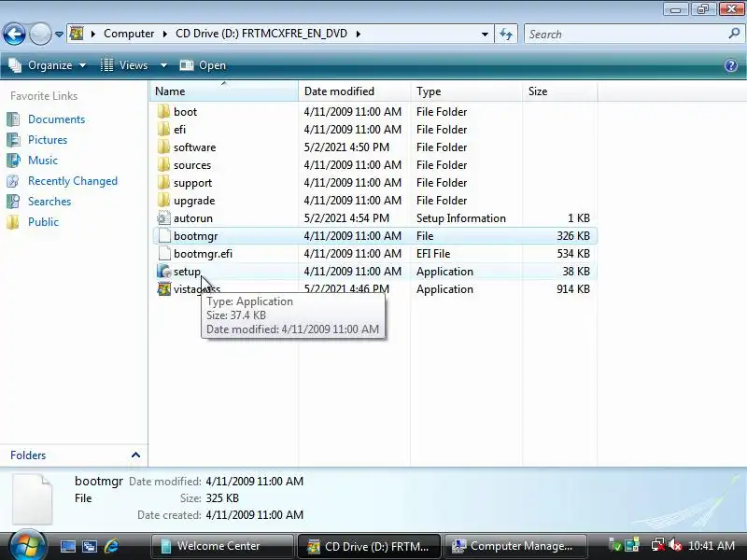Sort by Date modified column header
Image resolution: width=747 pixels, height=560 pixels.
tap(355, 91)
